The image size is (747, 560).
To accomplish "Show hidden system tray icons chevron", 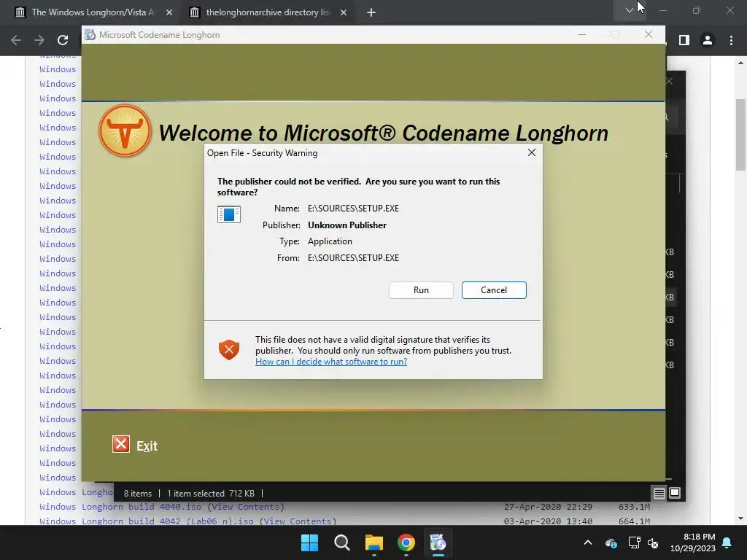I will click(588, 542).
